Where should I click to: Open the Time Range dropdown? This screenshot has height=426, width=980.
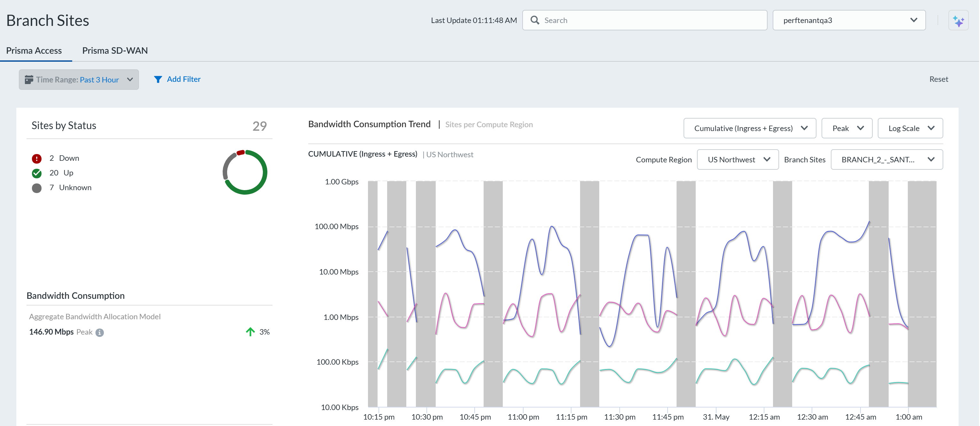click(79, 80)
